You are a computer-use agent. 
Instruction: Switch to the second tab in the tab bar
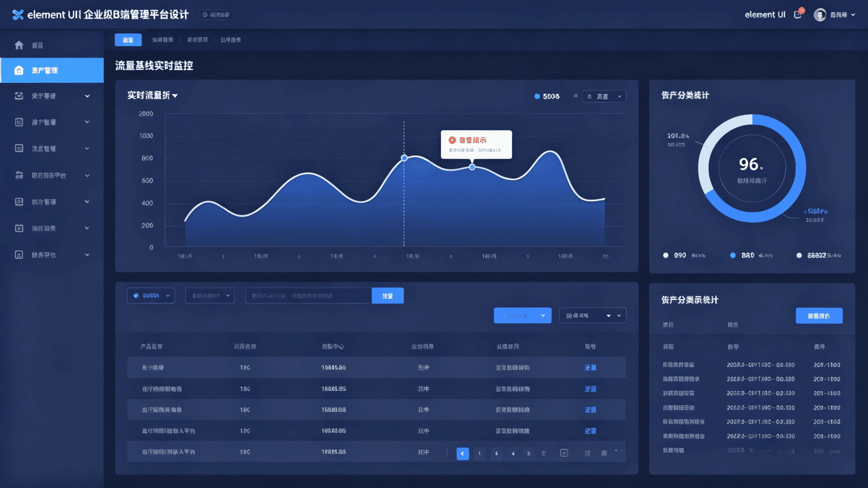pyautogui.click(x=162, y=40)
